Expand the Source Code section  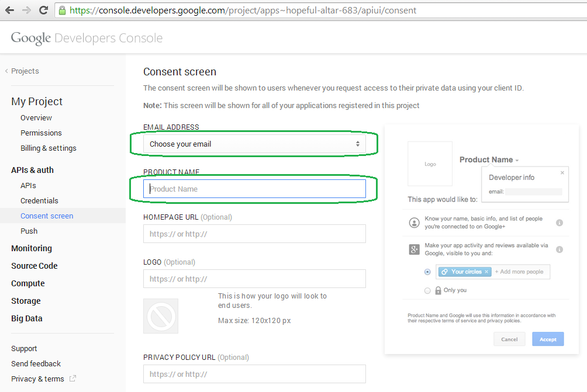pos(34,266)
